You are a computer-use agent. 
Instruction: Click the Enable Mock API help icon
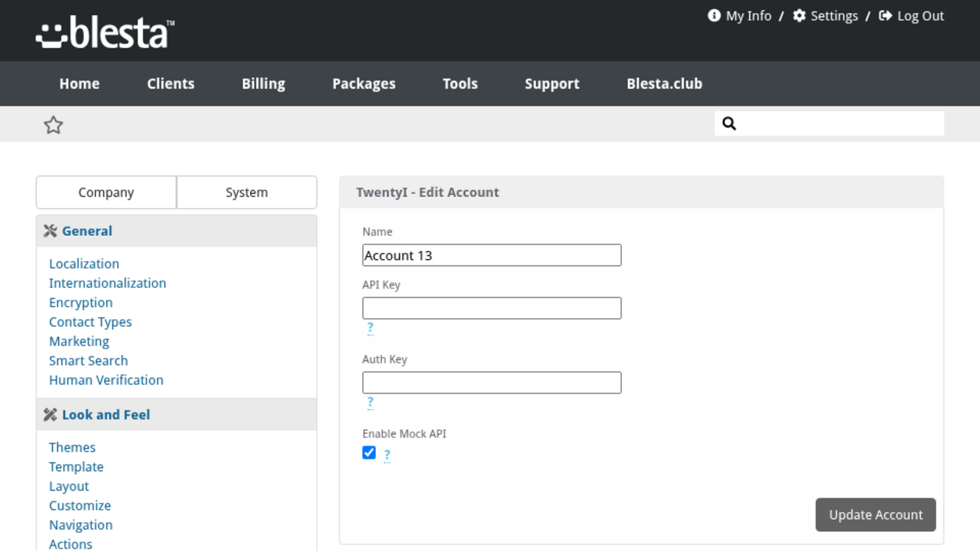click(387, 455)
